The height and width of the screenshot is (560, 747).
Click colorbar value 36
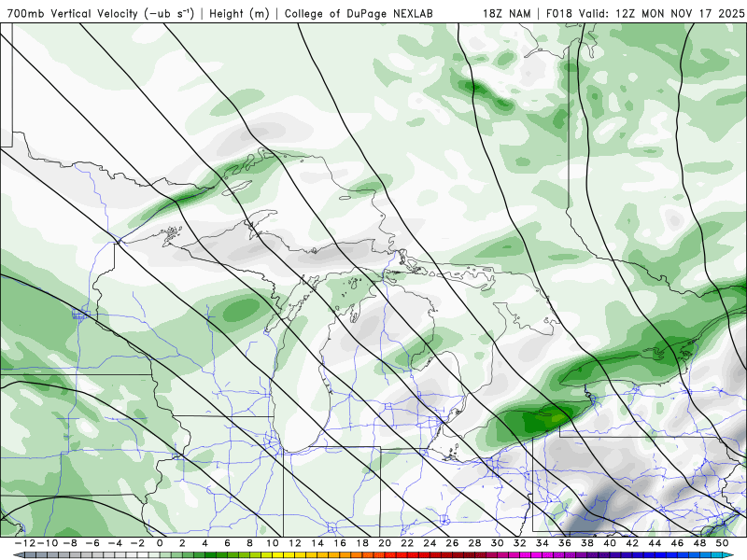coord(565,543)
